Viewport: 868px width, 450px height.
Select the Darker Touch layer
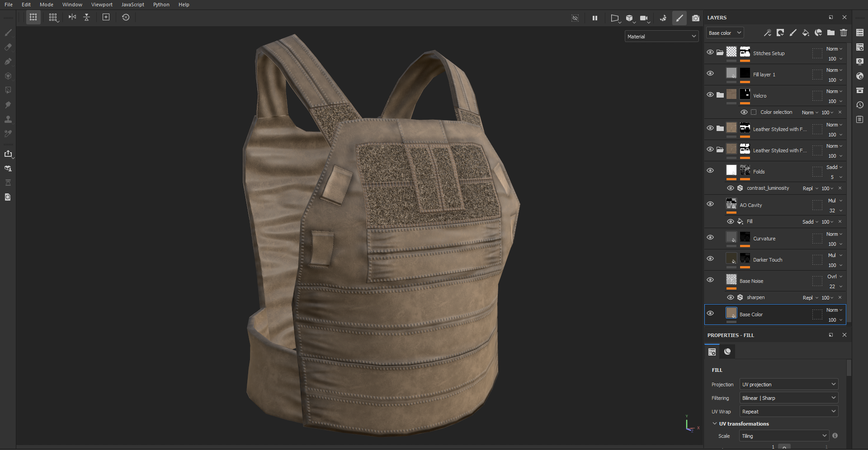(x=768, y=260)
